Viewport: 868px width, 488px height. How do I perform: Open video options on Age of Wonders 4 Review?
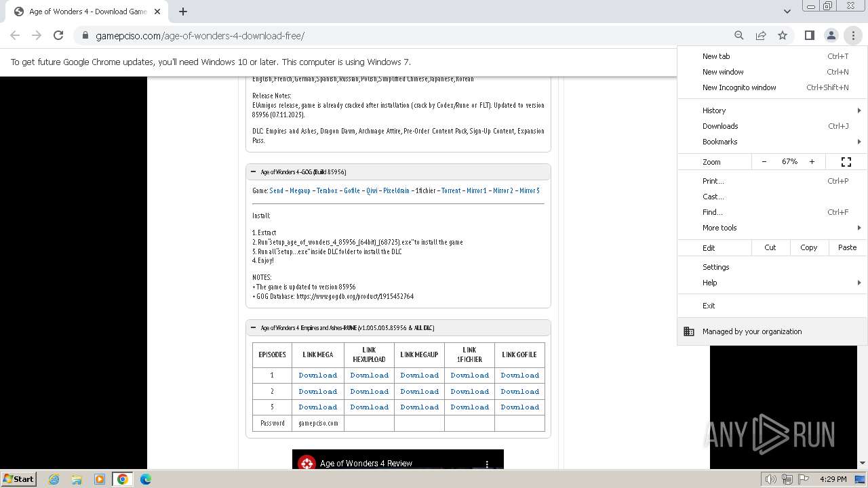pos(487,464)
